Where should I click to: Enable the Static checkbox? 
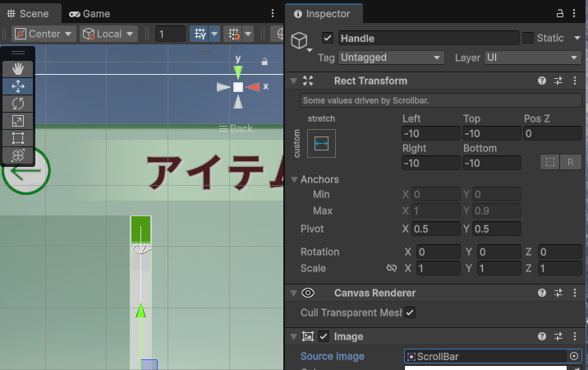pos(527,38)
